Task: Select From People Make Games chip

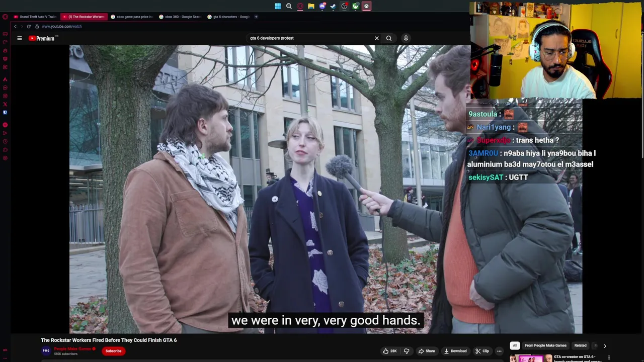Action: click(x=545, y=345)
